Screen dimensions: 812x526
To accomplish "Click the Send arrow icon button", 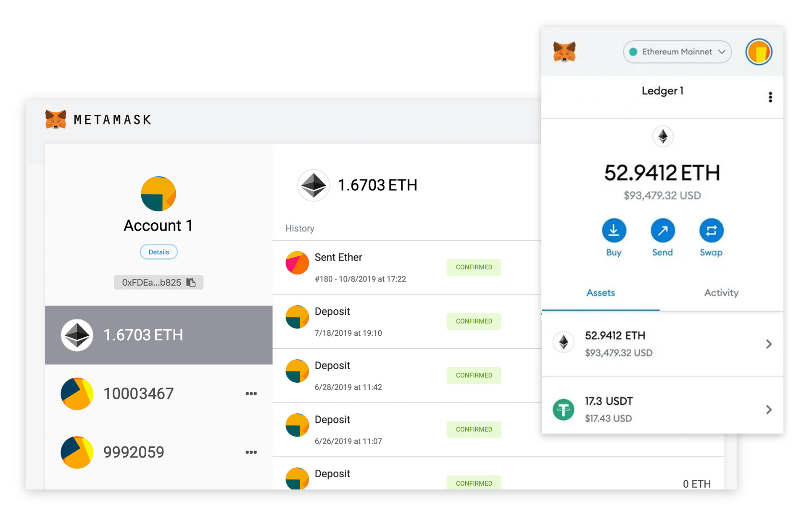I will (x=662, y=231).
